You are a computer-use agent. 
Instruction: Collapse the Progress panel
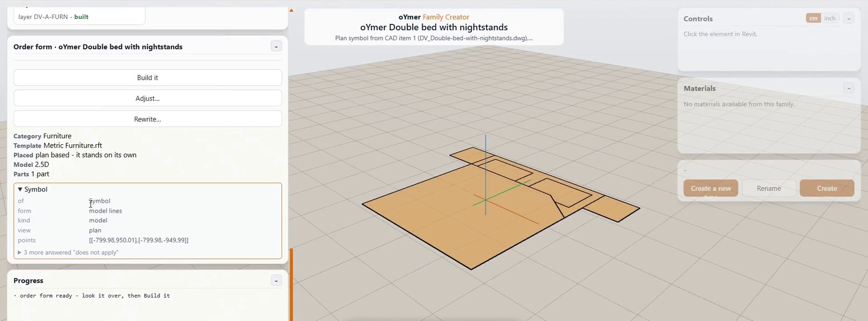coord(276,280)
